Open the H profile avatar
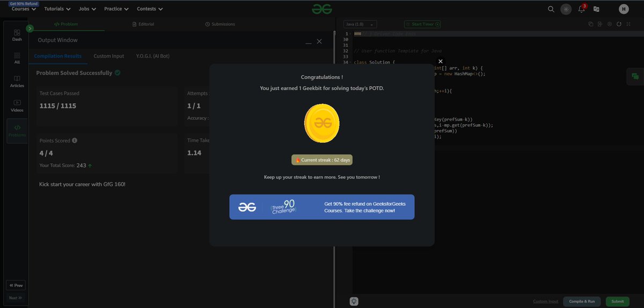 (x=624, y=9)
